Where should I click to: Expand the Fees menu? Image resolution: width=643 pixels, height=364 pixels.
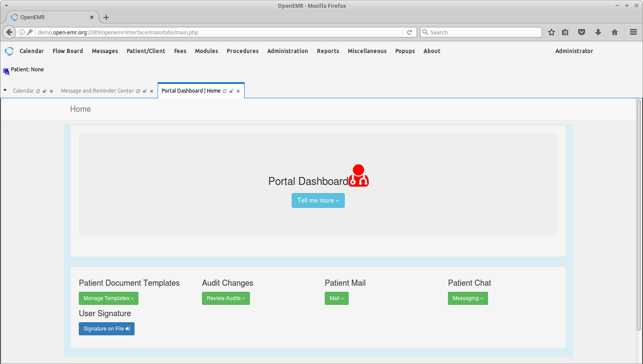coord(180,51)
